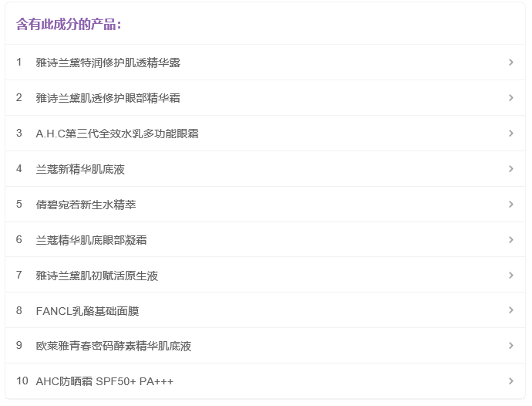
Task: Click chevron next to FANCL乳酪基础面膜
Action: [510, 311]
